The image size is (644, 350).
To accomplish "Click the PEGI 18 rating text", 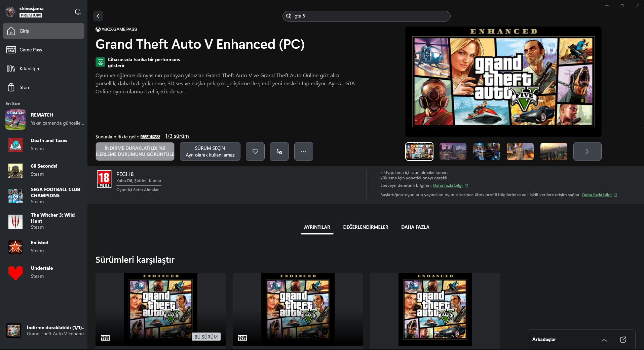I will (125, 174).
